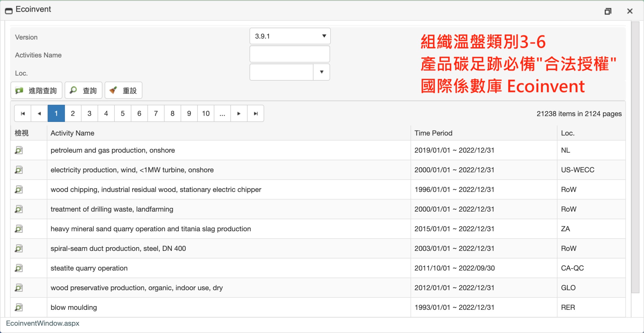Focus the Activities Name input field
This screenshot has height=333, width=644.
point(290,54)
